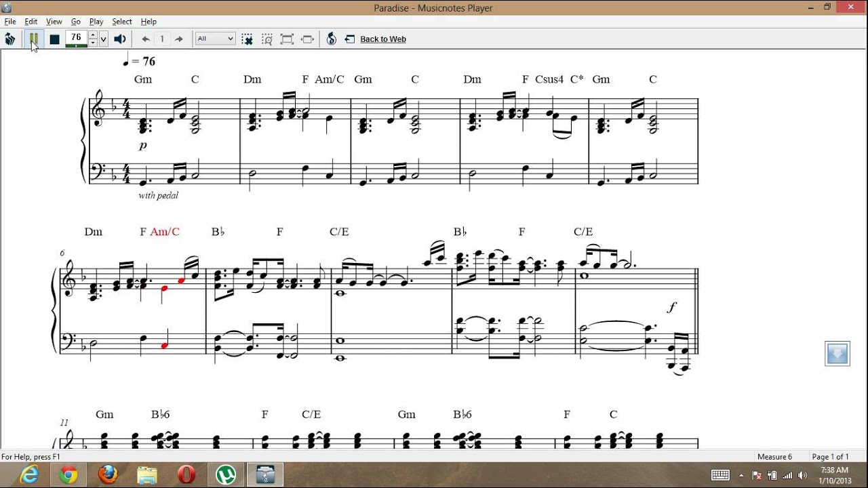This screenshot has height=488, width=868.
Task: Open the touch keyboard tray icon
Action: pyautogui.click(x=720, y=475)
